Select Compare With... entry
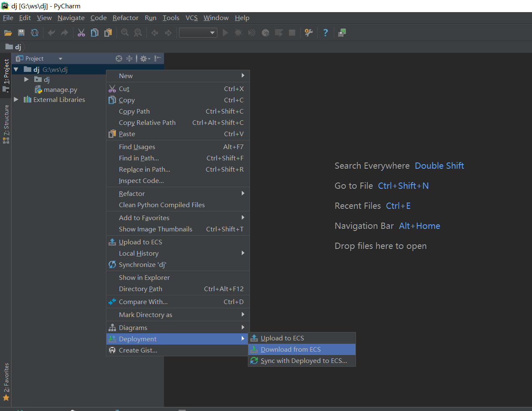Viewport: 532px width, 411px height. pos(178,302)
